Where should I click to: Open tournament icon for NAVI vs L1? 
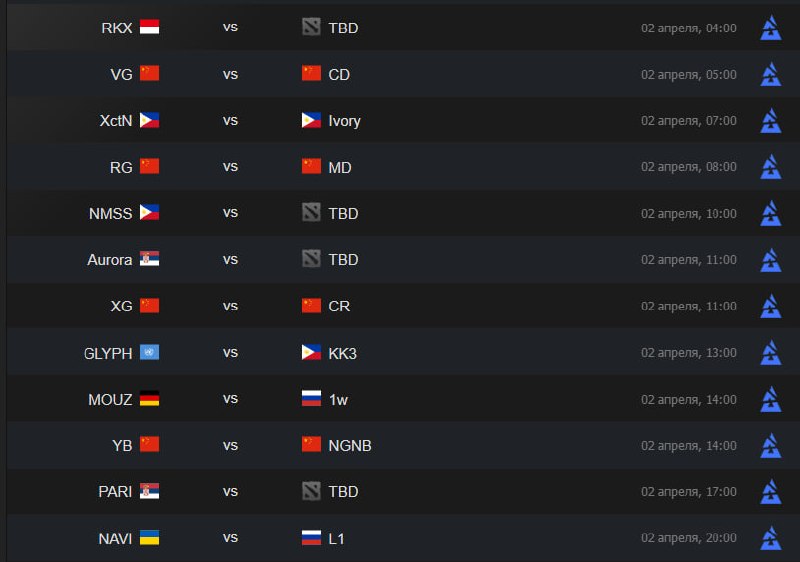tap(770, 538)
